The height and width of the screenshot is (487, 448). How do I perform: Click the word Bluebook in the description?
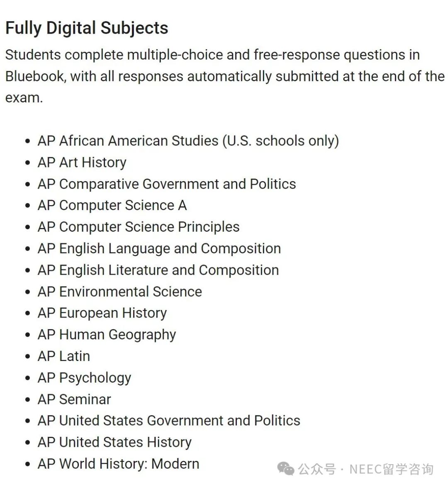pos(35,76)
